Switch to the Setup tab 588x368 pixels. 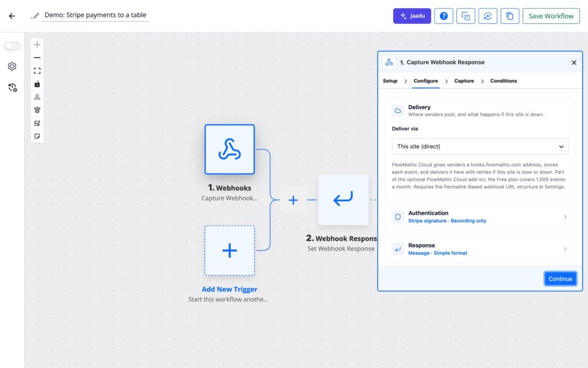point(390,81)
